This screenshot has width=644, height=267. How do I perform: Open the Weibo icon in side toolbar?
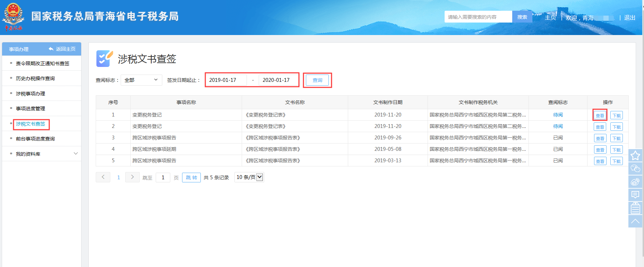(635, 182)
